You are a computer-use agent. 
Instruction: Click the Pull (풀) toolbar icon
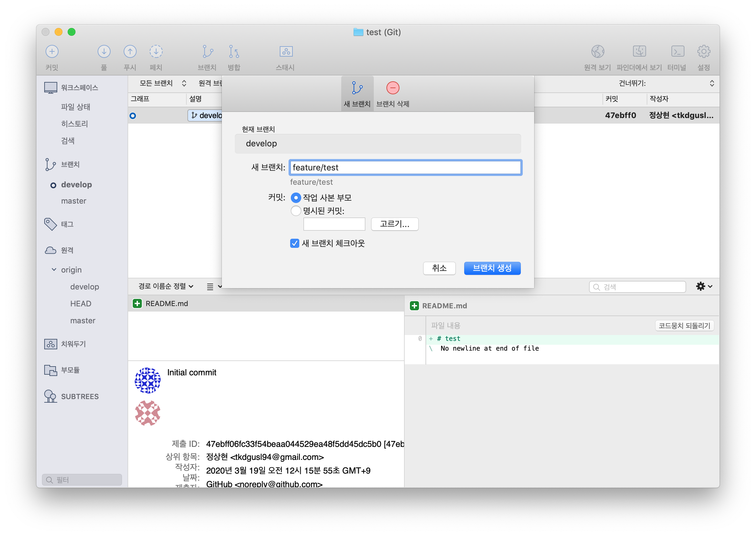tap(104, 51)
